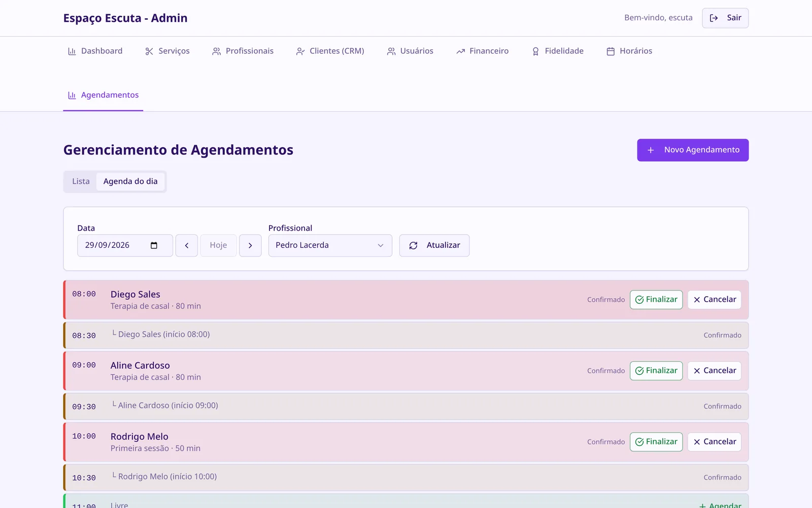812x508 pixels.
Task: Click the Espaço Escuta - Admin title
Action: [125, 18]
